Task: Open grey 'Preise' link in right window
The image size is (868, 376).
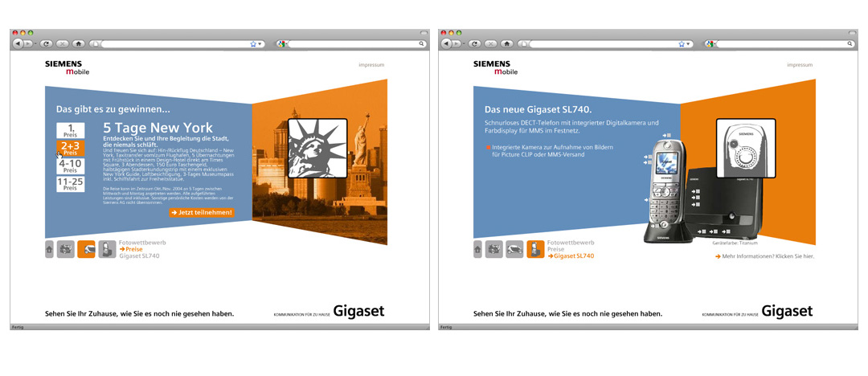Action: [556, 249]
